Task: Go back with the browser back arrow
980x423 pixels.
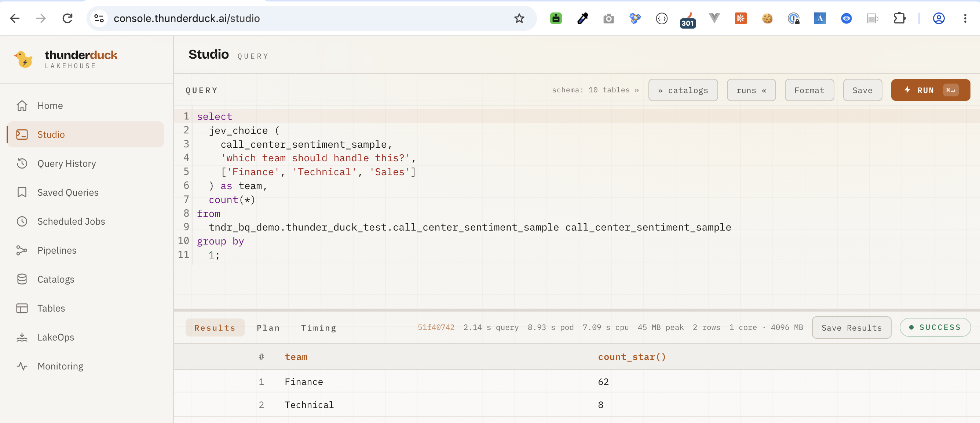Action: [x=15, y=18]
